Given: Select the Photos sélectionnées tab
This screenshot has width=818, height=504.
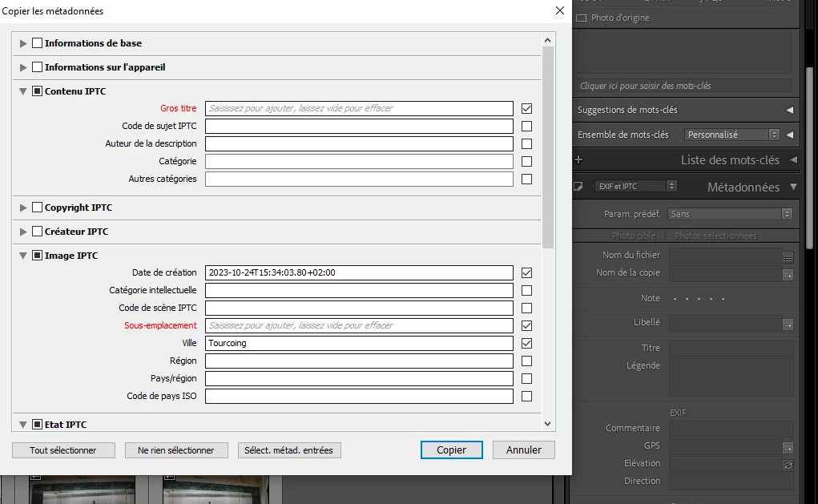Looking at the screenshot, I should [715, 236].
